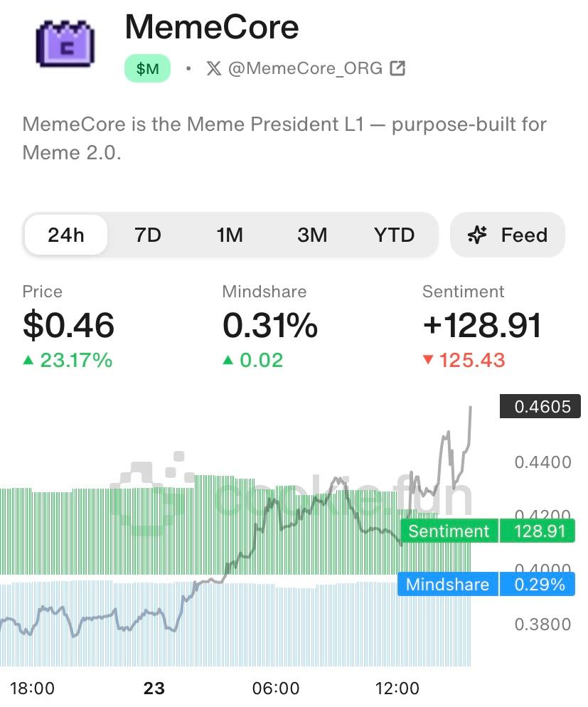Viewport: 588px width, 707px height.
Task: Open the Feed button
Action: 508,235
